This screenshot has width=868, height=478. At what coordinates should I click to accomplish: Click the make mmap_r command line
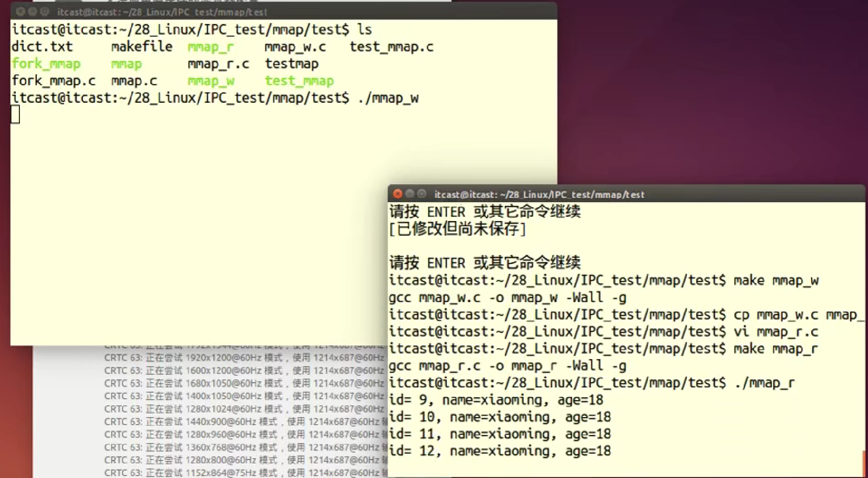point(604,349)
